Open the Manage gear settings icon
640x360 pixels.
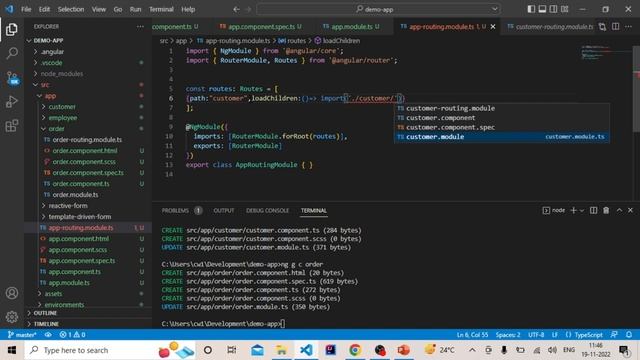pos(12,317)
